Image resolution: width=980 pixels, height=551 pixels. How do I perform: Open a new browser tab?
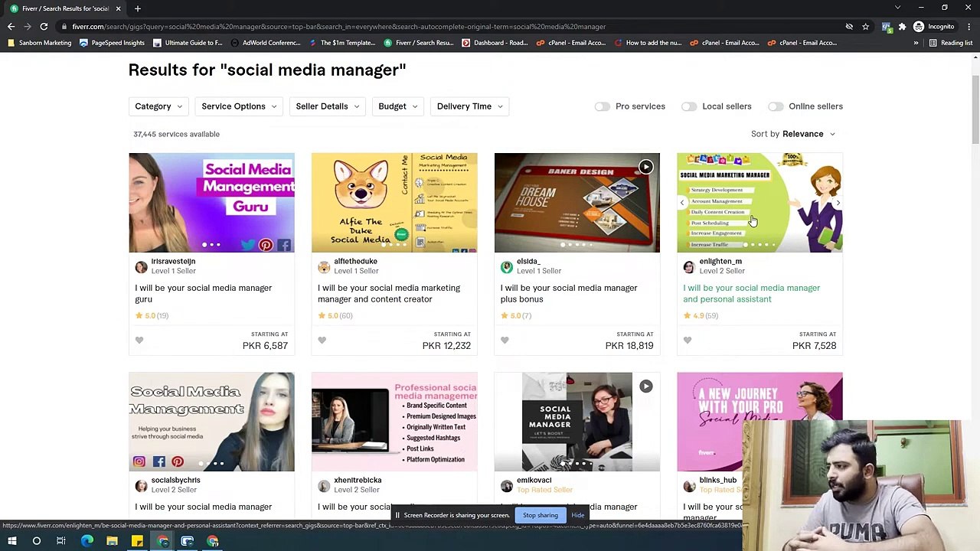click(138, 8)
